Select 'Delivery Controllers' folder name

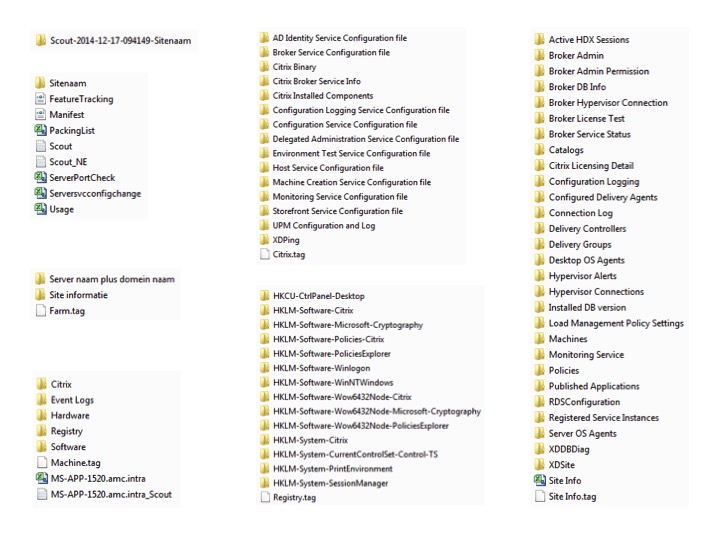click(587, 229)
